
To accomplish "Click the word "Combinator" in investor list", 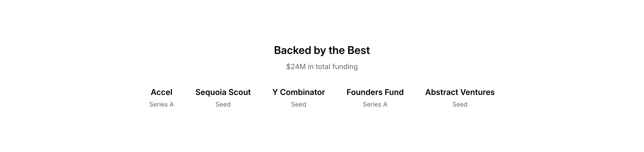I will (x=302, y=92).
